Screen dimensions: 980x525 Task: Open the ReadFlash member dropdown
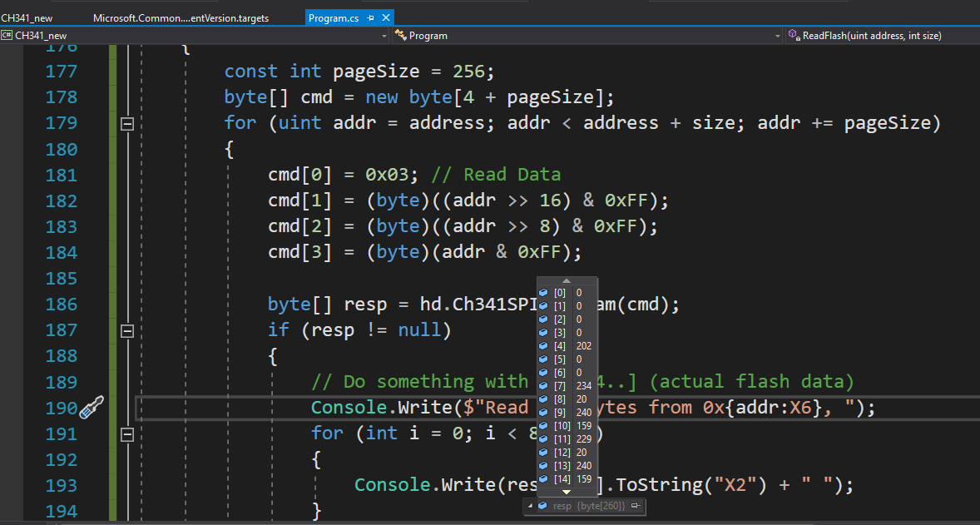tap(882, 36)
